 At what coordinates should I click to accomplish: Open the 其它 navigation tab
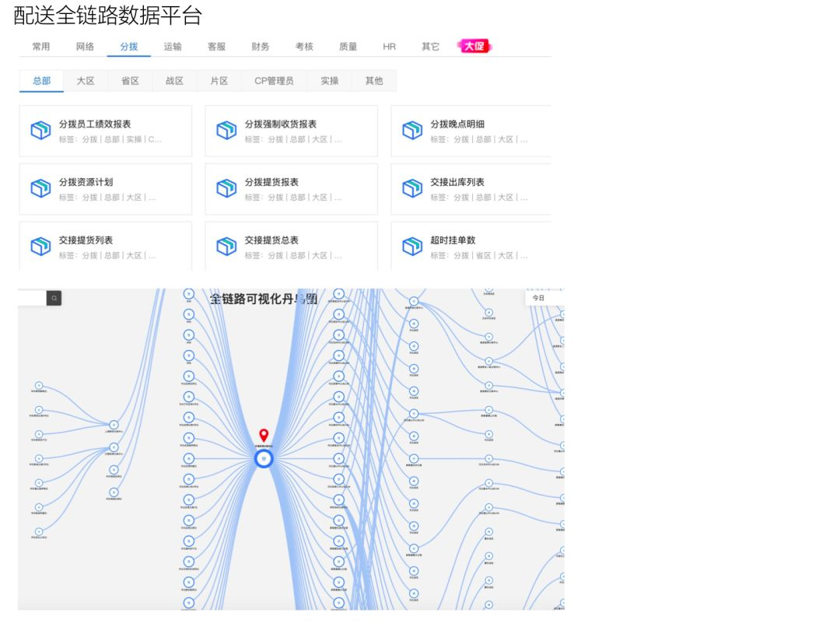point(430,47)
